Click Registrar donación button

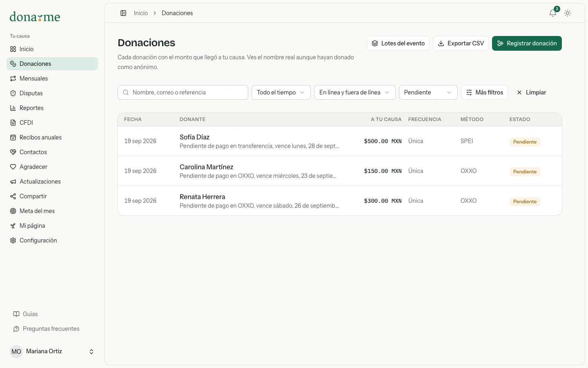pos(527,43)
